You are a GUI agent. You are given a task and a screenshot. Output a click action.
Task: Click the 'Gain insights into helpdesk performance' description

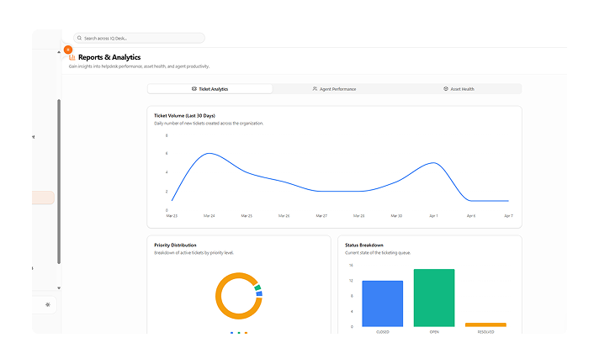pos(139,66)
